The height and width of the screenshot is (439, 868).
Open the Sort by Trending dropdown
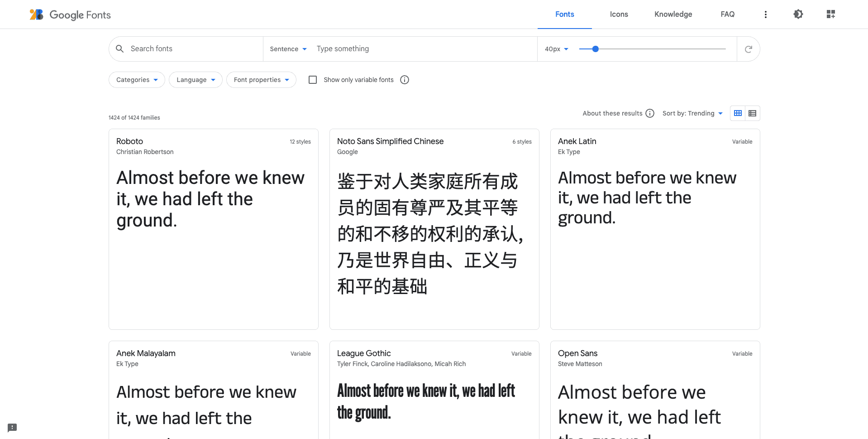click(692, 113)
